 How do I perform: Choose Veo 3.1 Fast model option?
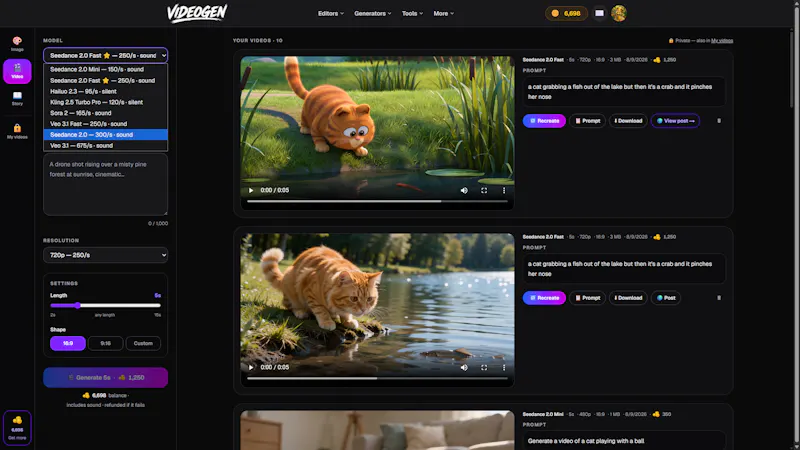(106, 124)
